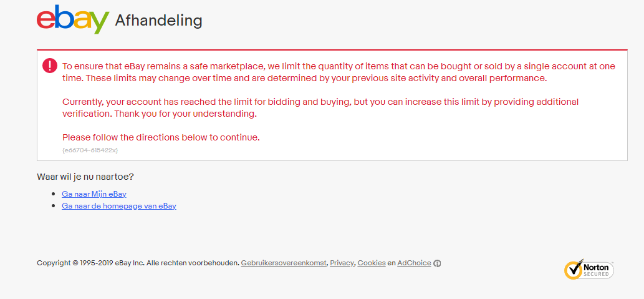Click the Norton Secured badge

[589, 270]
